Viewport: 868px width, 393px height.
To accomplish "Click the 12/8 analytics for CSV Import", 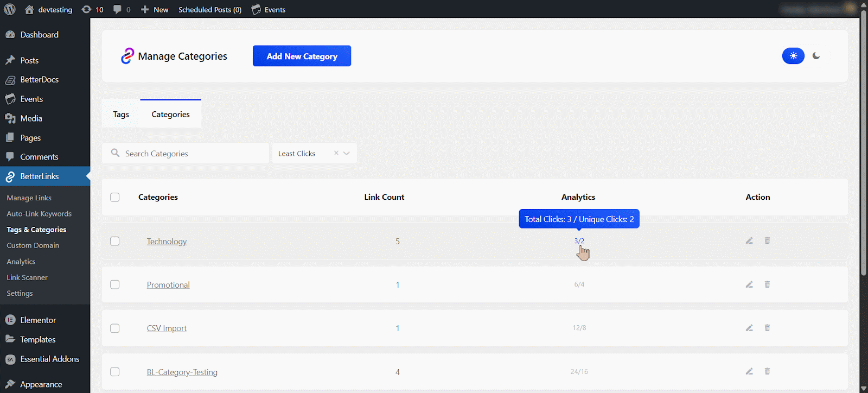I will (x=579, y=328).
